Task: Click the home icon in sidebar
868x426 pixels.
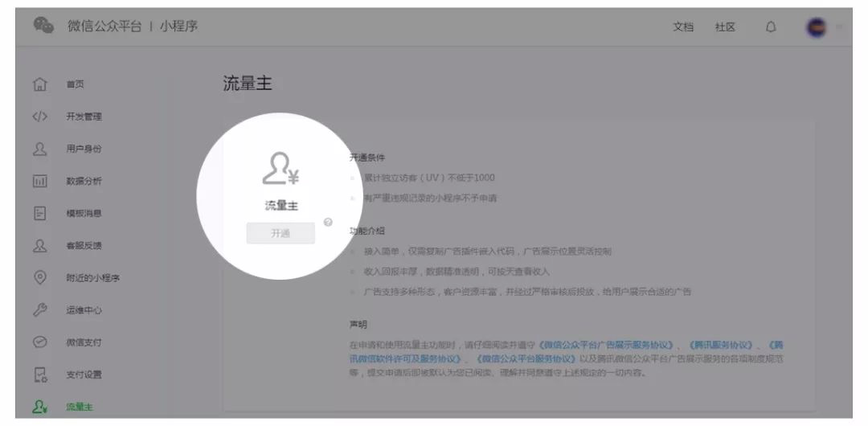Action: pos(40,84)
